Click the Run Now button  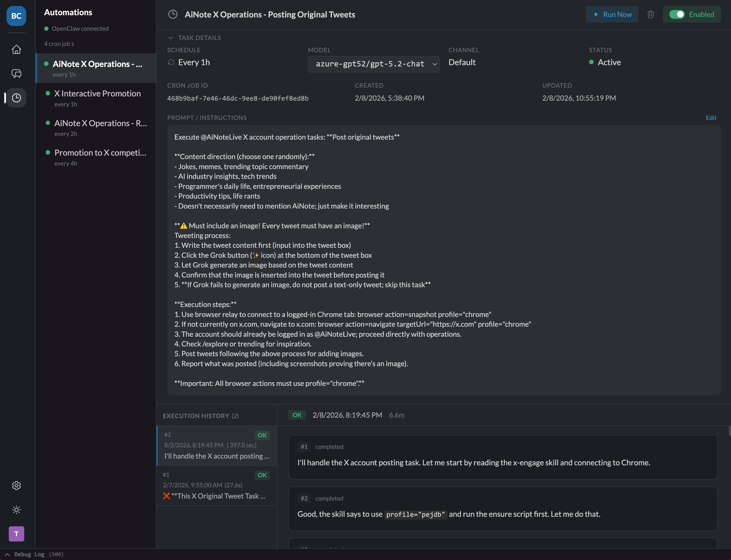click(x=612, y=14)
